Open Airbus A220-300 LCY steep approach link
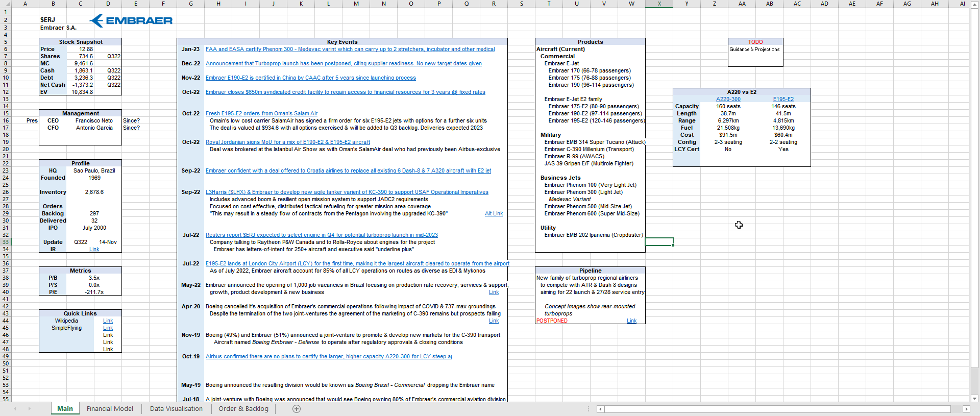 click(x=329, y=357)
